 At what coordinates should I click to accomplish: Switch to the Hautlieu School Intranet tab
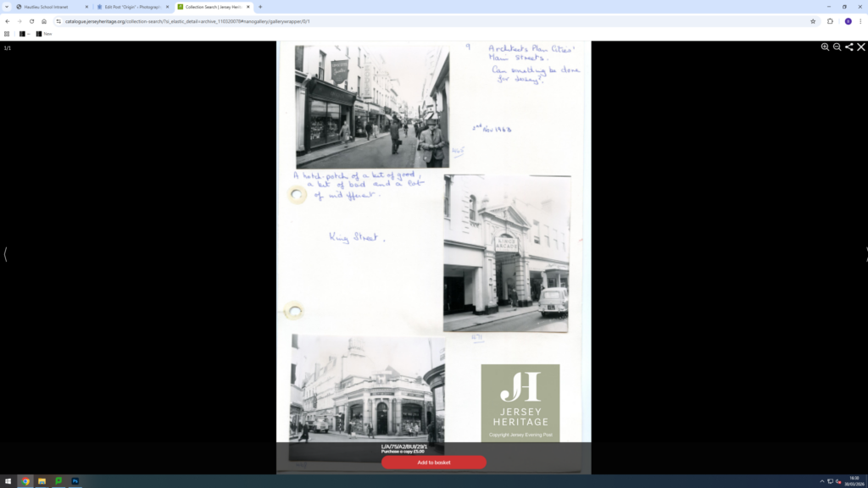[x=50, y=7]
